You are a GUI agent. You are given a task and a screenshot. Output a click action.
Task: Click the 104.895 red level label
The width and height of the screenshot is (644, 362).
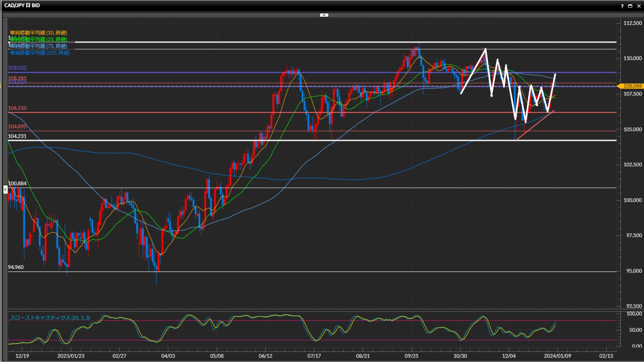17,126
